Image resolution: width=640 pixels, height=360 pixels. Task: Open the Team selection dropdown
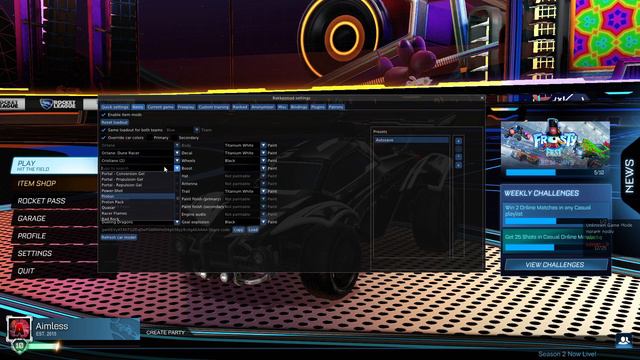tap(197, 130)
